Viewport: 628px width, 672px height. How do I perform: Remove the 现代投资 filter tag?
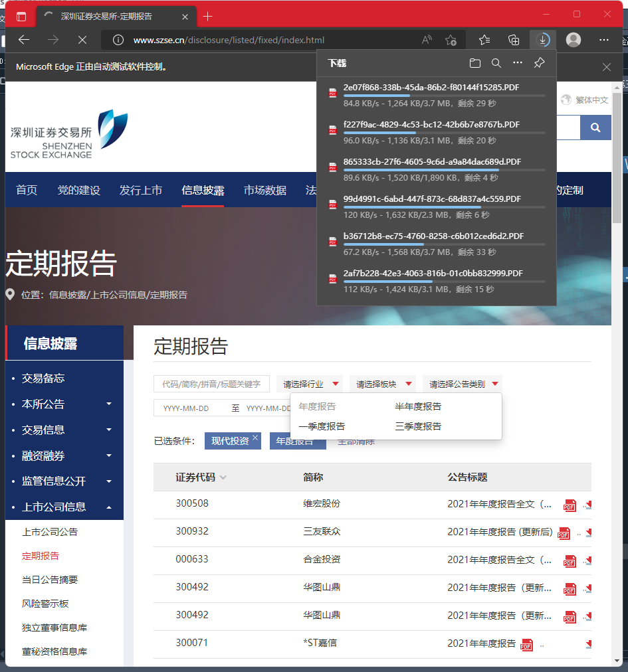(x=255, y=437)
